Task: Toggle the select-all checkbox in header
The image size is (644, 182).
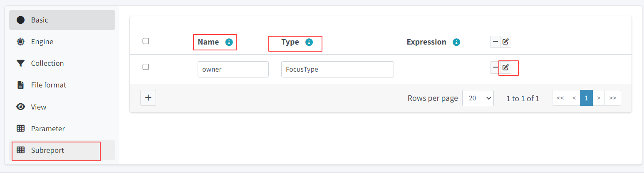Action: click(x=146, y=41)
